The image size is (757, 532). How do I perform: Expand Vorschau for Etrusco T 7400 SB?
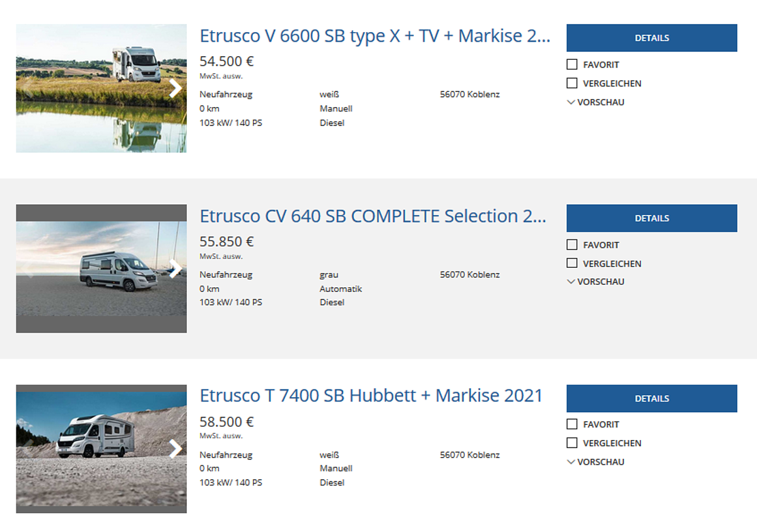[x=596, y=462]
